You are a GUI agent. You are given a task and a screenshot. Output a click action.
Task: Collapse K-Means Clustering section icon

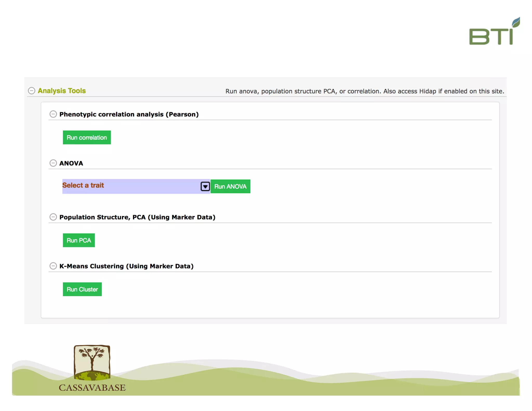[53, 266]
